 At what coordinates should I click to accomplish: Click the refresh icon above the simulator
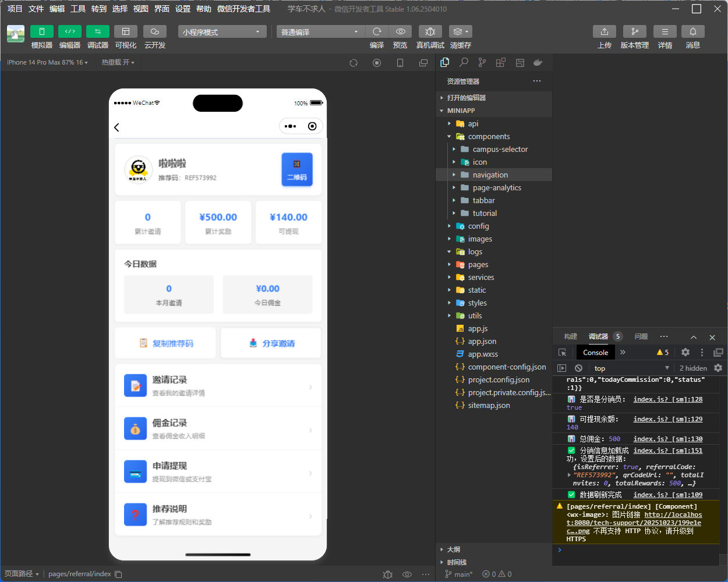354,63
